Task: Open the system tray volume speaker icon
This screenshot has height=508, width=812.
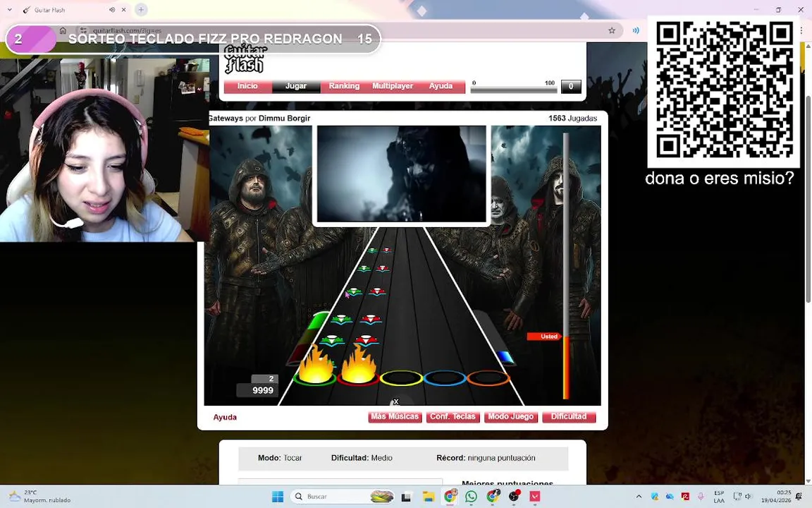Action: 749,497
